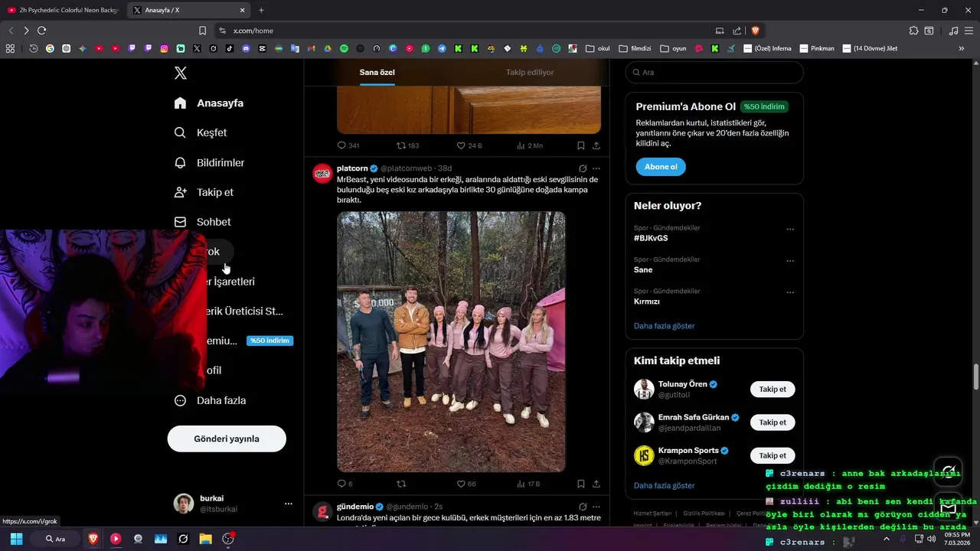Open Hizmet Şartları footer link
The image size is (980, 551).
(652, 514)
